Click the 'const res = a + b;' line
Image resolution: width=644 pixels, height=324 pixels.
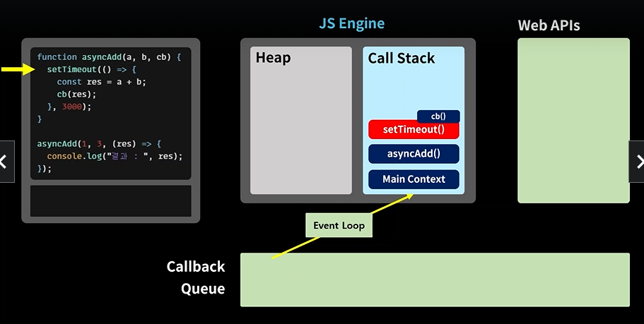point(102,82)
